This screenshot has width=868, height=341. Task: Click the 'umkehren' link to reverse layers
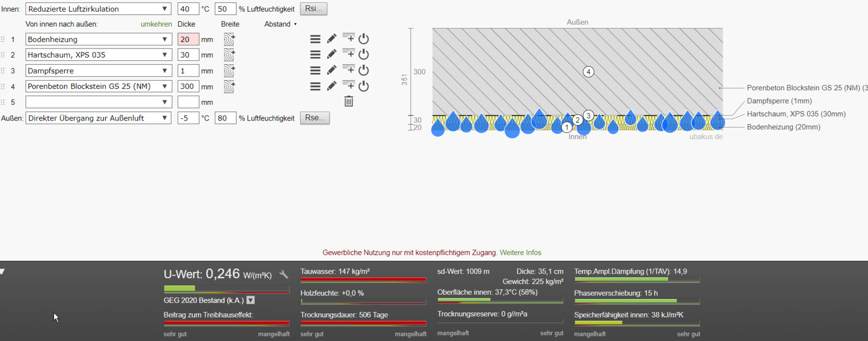pos(156,24)
